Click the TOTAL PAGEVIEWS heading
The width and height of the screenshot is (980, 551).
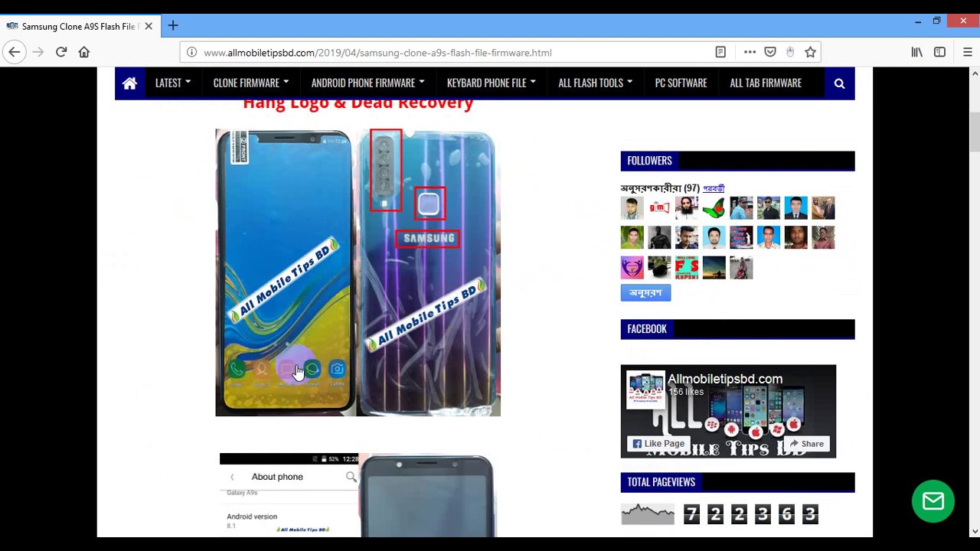661,482
